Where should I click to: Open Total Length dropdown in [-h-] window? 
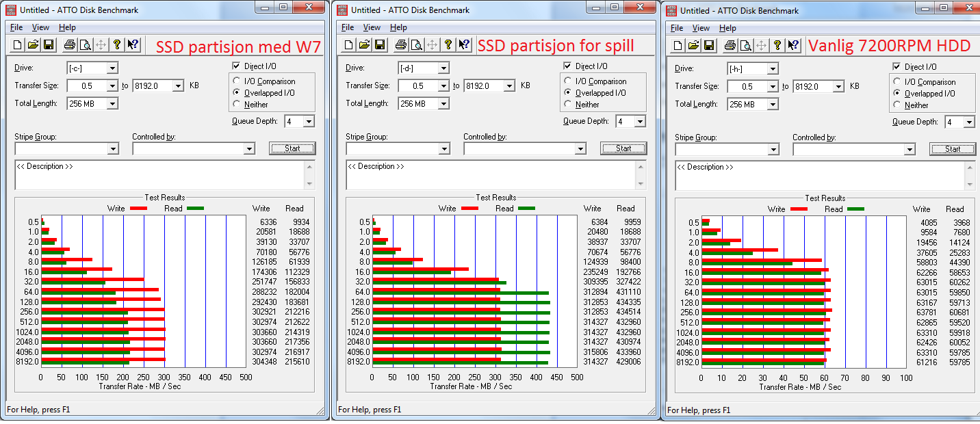[773, 105]
